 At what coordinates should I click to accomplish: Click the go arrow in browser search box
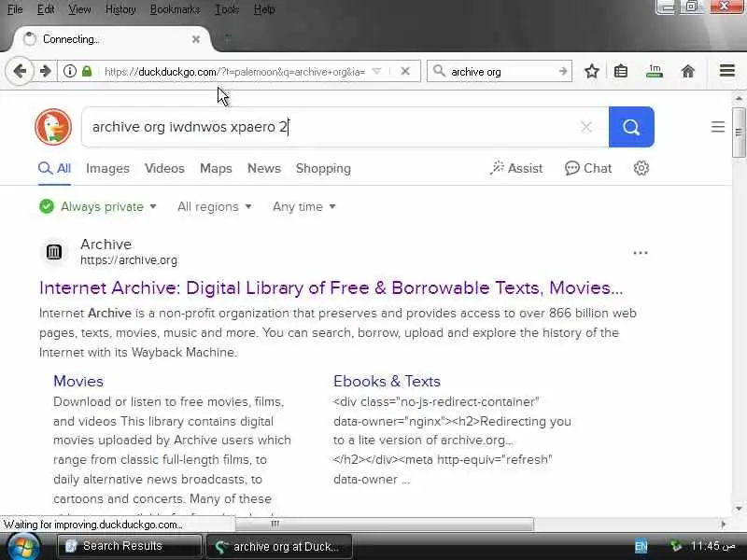click(563, 72)
